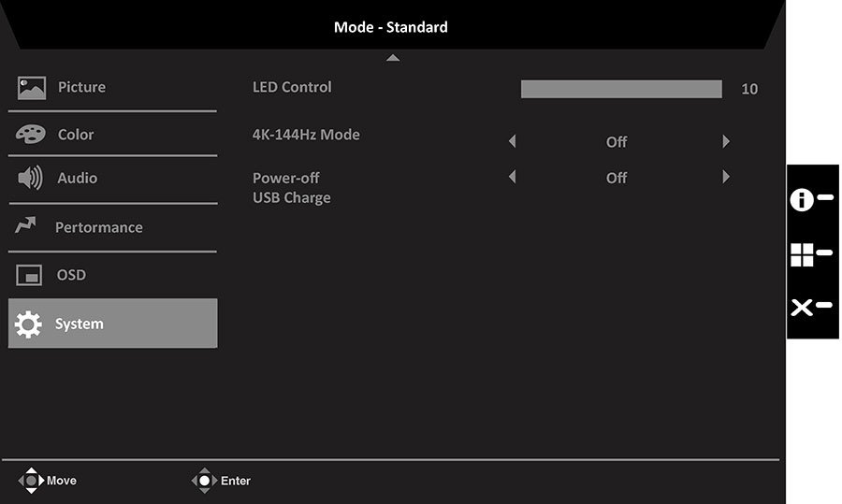Expand upward with the top triangle arrow

pos(393,57)
